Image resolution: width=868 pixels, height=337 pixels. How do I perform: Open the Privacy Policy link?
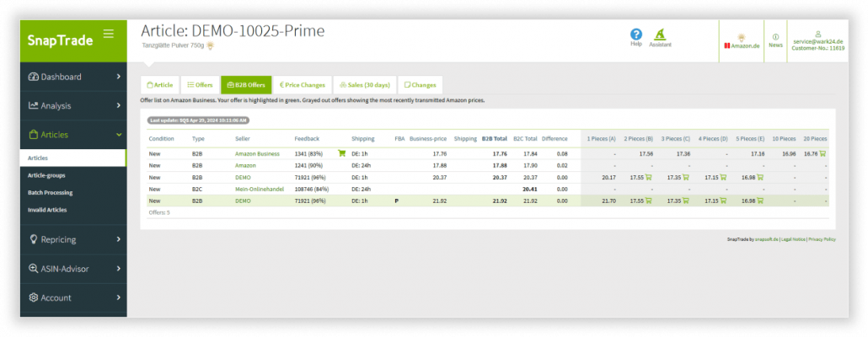click(x=822, y=239)
